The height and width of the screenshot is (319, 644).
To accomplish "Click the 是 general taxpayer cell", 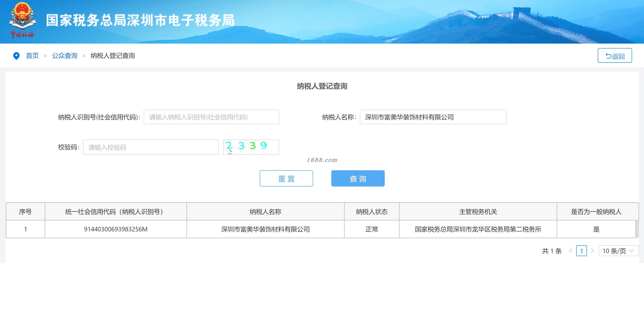I will coord(596,229).
